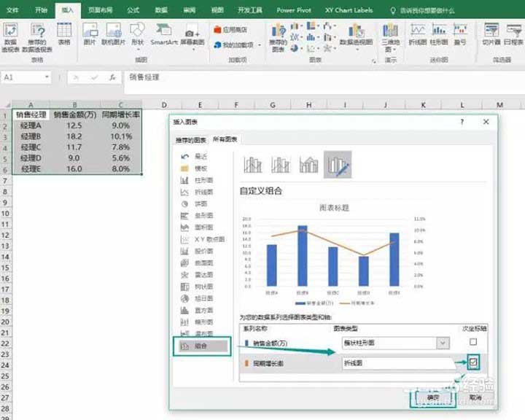Open the Shapes (形状) gallery
This screenshot has width=525, height=420.
click(137, 36)
